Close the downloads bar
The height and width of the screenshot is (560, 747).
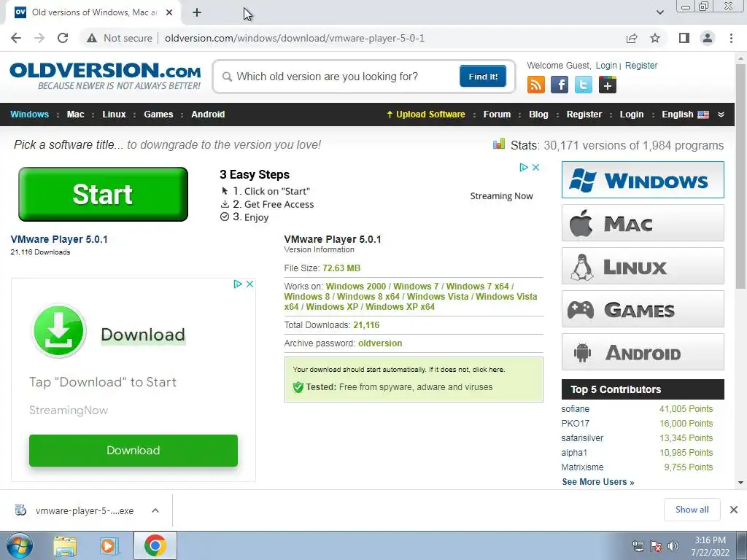pyautogui.click(x=734, y=510)
